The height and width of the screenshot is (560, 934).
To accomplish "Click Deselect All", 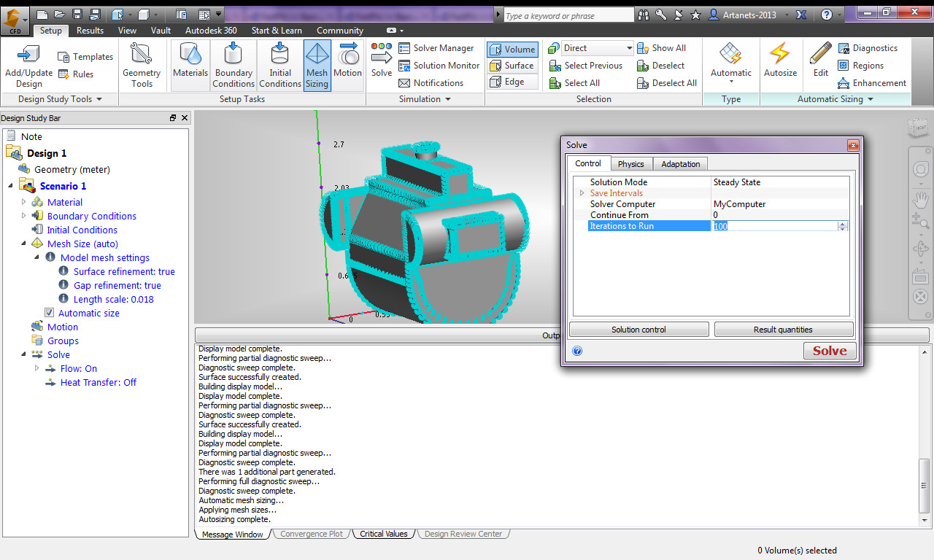I will 668,83.
